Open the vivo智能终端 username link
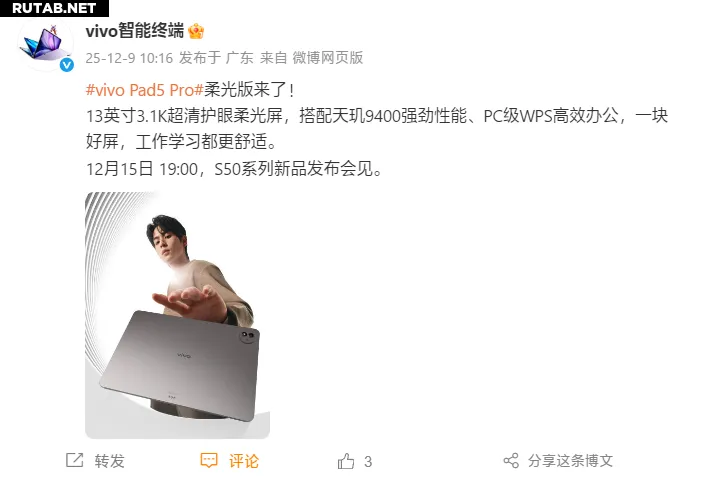 coord(135,31)
